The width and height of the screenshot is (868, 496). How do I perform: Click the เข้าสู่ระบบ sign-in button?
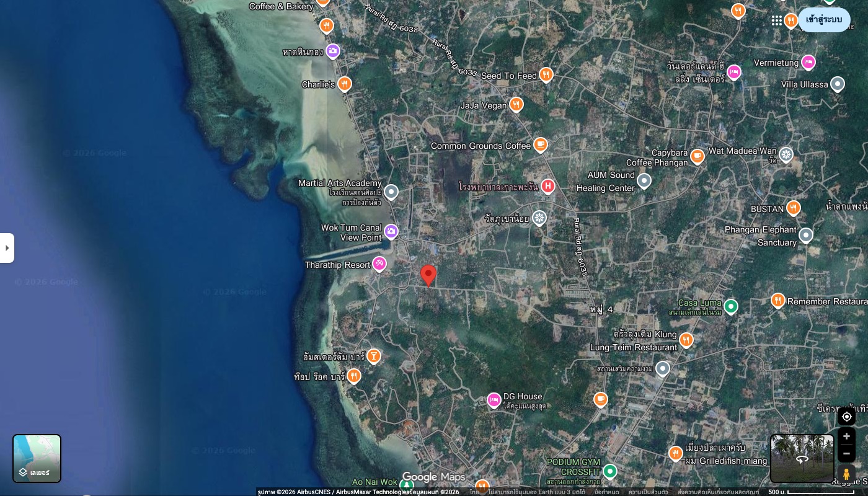824,20
